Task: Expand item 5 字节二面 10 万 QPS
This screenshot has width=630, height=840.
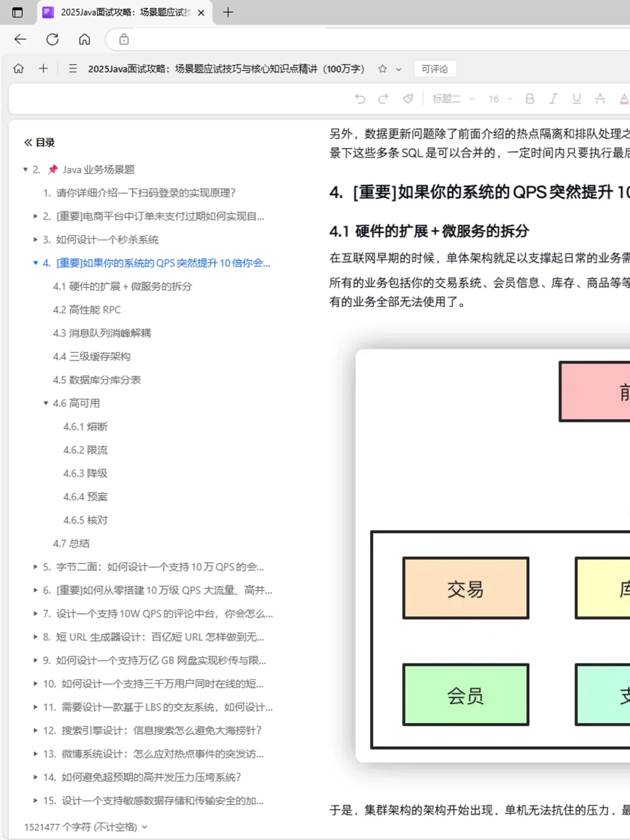Action: click(36, 566)
